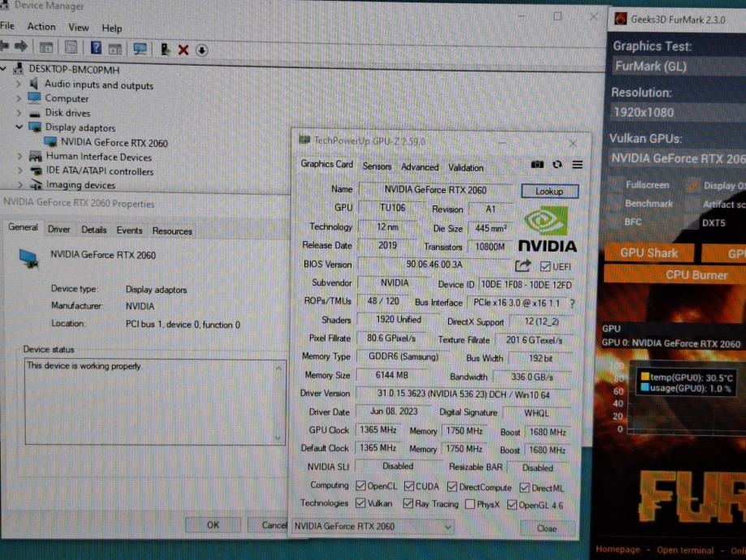Toggle the OpenGL 4.6 checkbox
The height and width of the screenshot is (560, 746).
(x=512, y=504)
